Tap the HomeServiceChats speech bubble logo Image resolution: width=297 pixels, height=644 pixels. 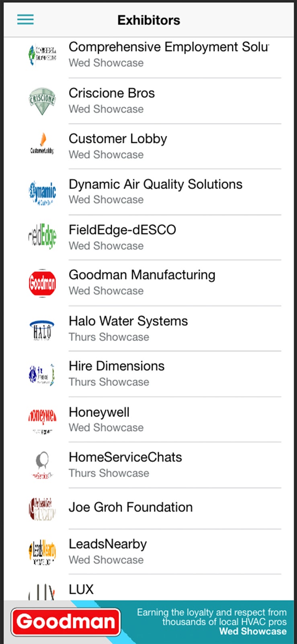[x=42, y=465]
